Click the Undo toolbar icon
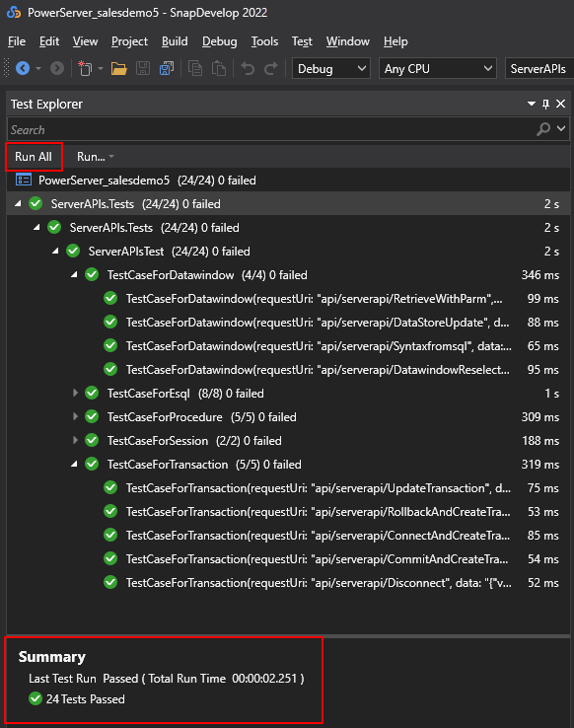 248,69
